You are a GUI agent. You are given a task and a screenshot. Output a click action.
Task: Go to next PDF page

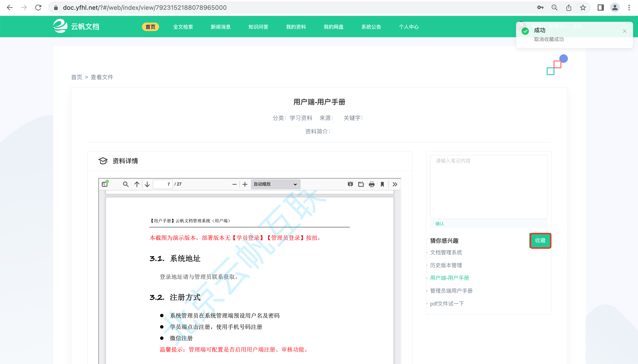(x=147, y=184)
